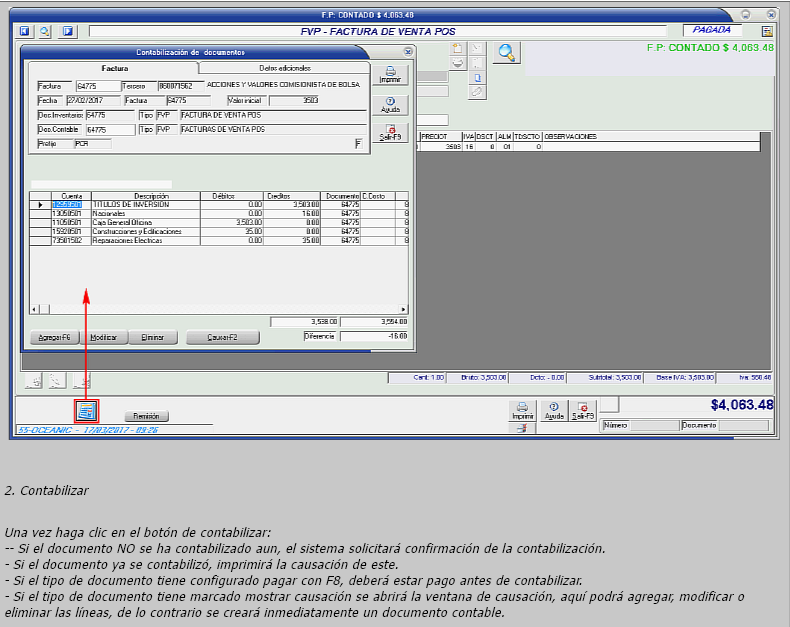
Task: Click the Contabilizar icon highlighted in red
Action: tap(86, 410)
